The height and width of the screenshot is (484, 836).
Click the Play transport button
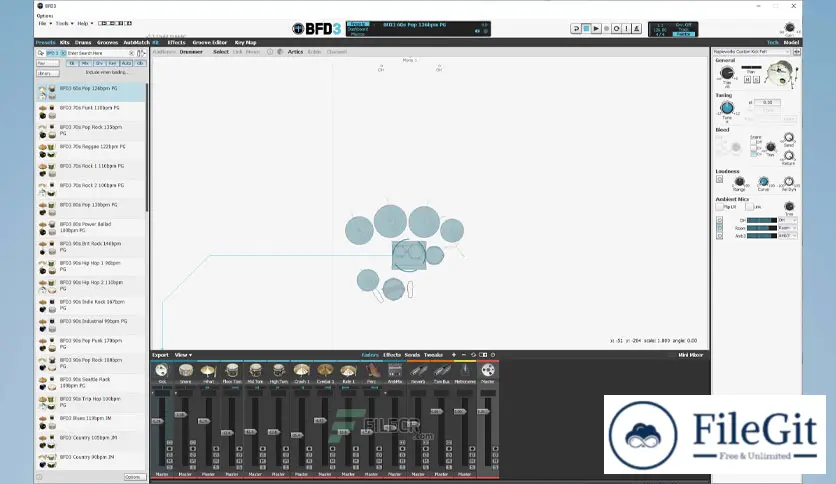click(x=596, y=29)
